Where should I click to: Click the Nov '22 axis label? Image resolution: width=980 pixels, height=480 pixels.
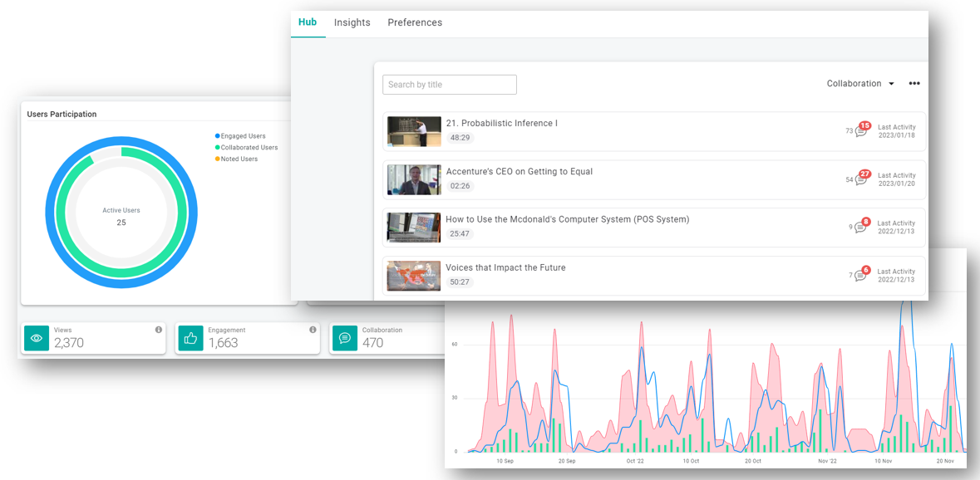coord(827,461)
